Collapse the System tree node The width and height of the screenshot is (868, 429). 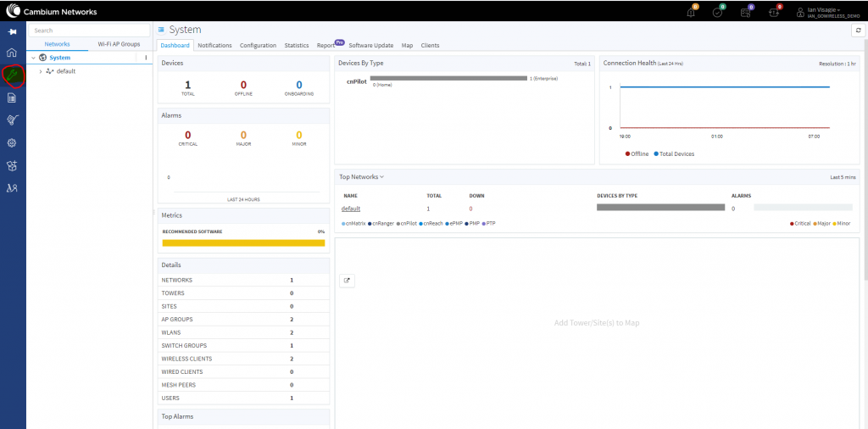pos(33,58)
